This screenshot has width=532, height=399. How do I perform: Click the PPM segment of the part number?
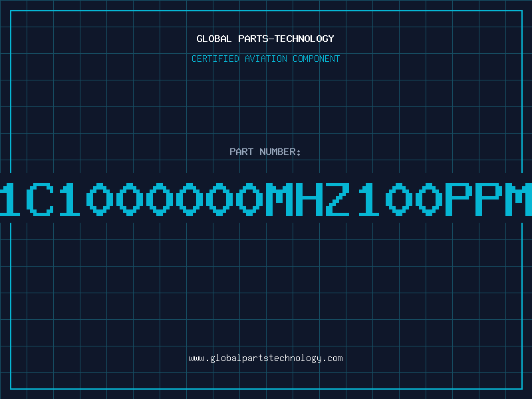(489, 199)
